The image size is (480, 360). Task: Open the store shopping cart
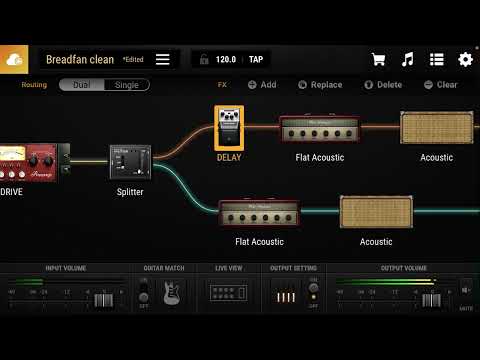378,60
